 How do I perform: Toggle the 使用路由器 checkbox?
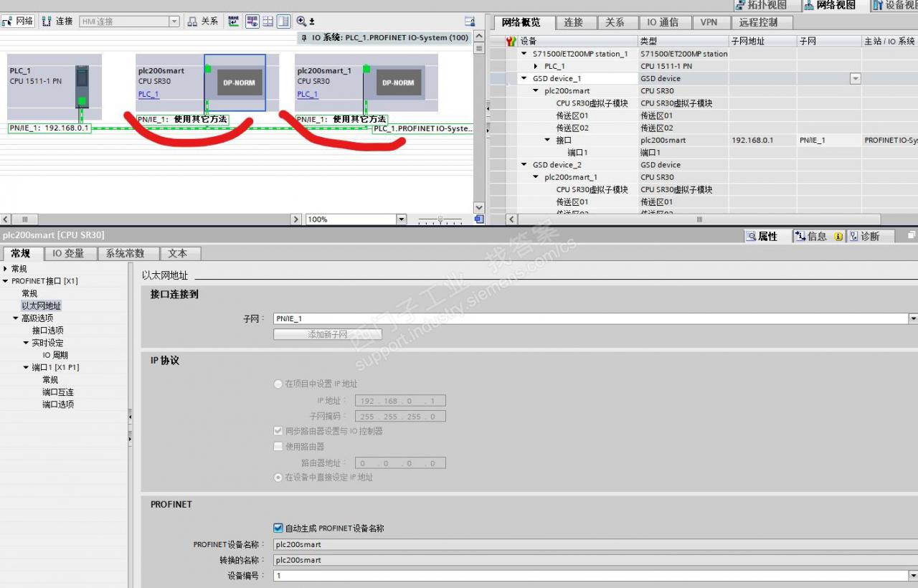pos(278,446)
